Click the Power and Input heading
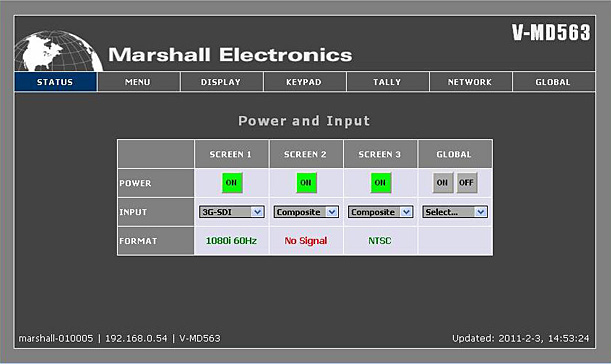 tap(304, 121)
